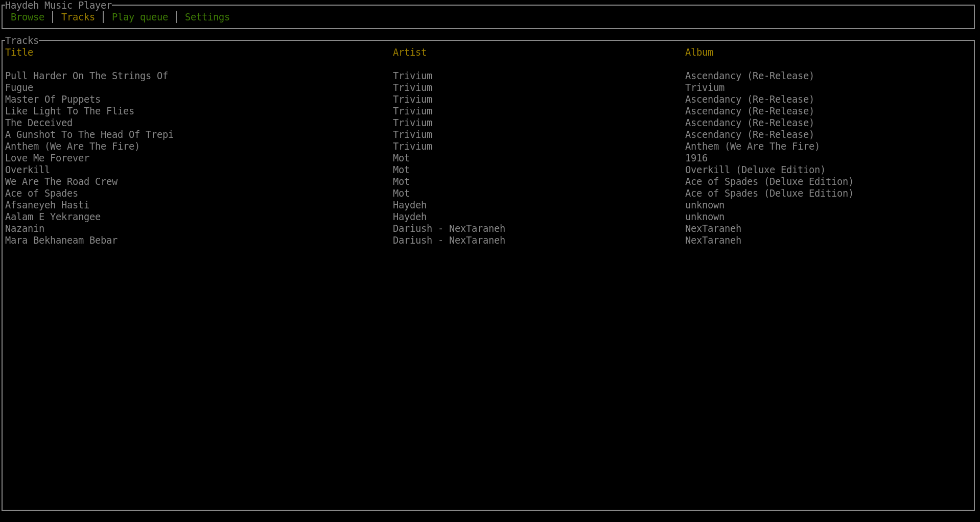Go to the Settings tab
Image resolution: width=980 pixels, height=522 pixels.
coord(207,17)
